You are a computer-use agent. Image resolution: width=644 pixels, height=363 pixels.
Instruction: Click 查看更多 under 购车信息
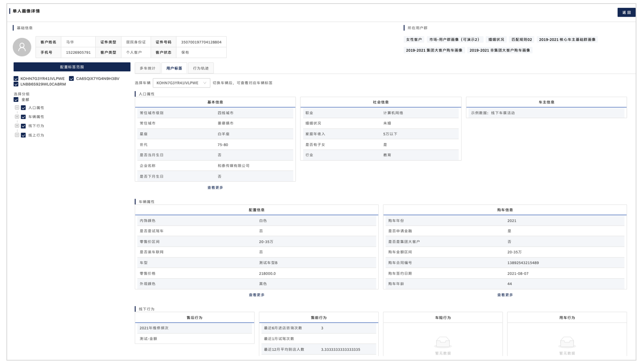point(505,295)
